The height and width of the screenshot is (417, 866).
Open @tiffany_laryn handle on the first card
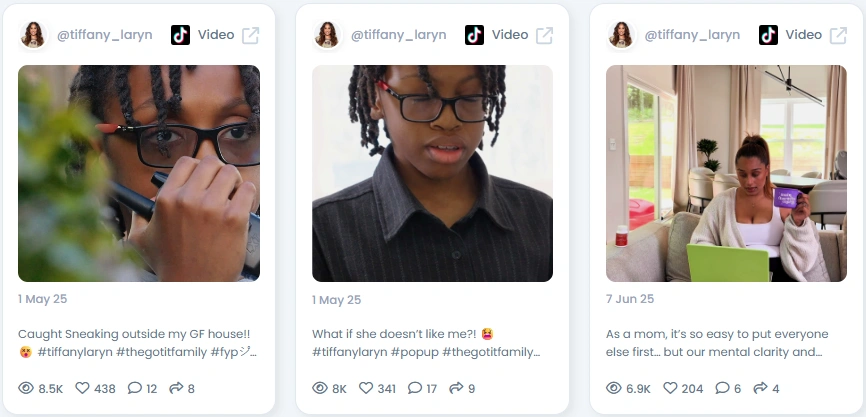(104, 35)
